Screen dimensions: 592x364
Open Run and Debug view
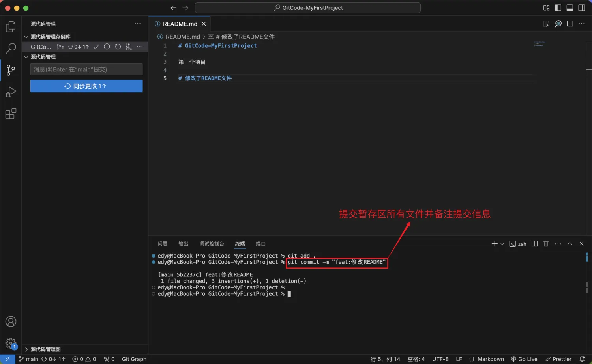[x=11, y=92]
